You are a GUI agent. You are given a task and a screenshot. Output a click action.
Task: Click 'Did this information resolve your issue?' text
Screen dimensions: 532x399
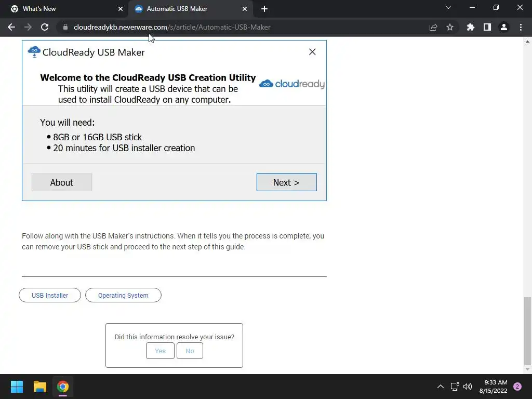(x=175, y=337)
